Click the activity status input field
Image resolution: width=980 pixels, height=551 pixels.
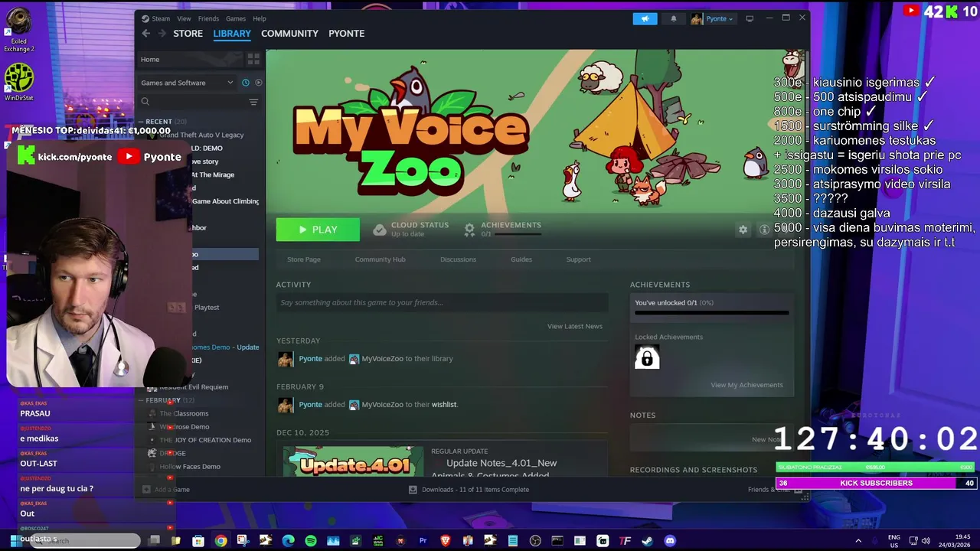click(x=442, y=302)
